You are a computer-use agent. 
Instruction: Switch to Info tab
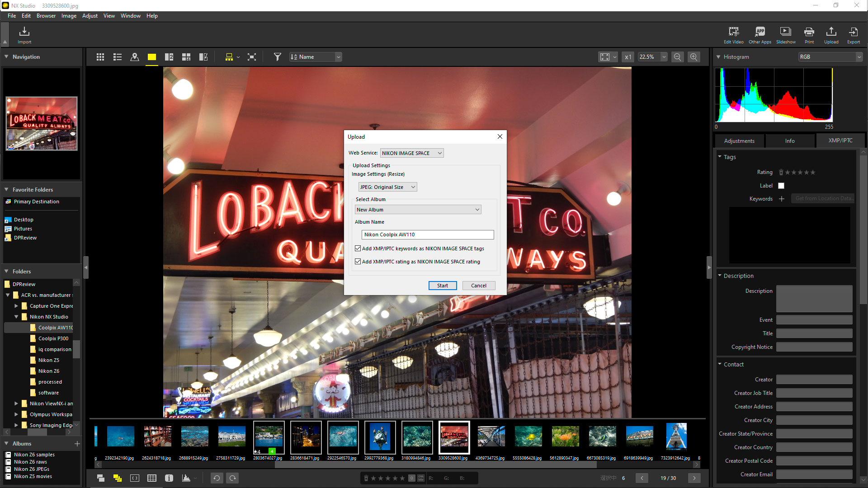[790, 141]
